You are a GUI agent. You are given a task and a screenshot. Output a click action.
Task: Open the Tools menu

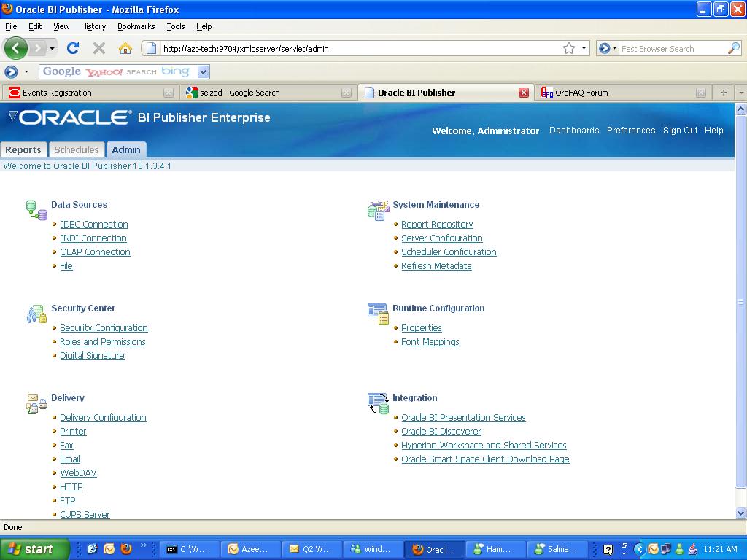176,26
